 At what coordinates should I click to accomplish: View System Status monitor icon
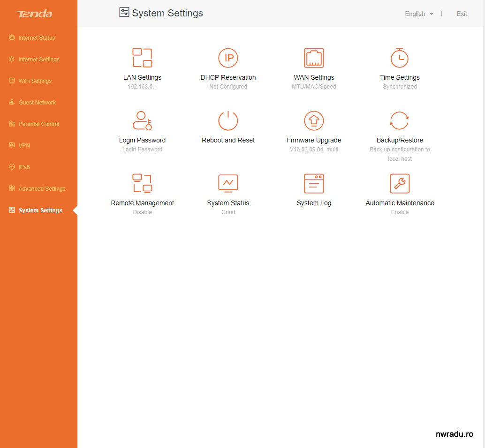(x=228, y=184)
